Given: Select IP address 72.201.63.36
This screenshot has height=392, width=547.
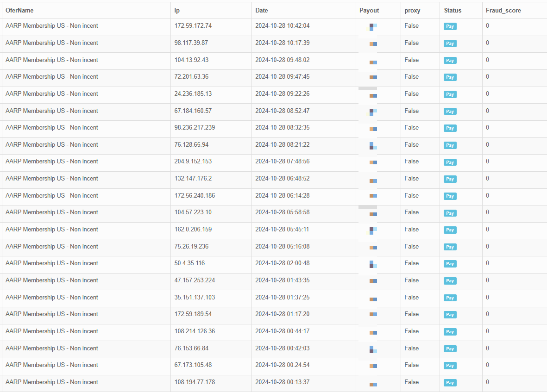Looking at the screenshot, I should (192, 77).
